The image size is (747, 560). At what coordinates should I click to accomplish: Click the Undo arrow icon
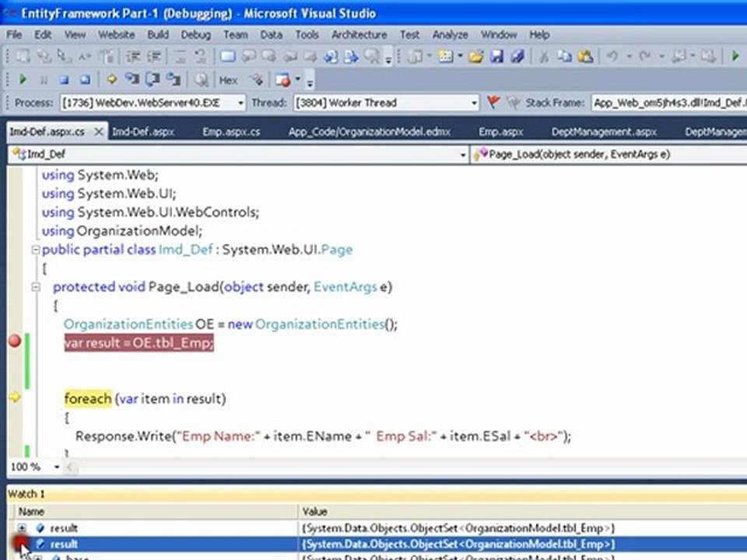tap(612, 57)
